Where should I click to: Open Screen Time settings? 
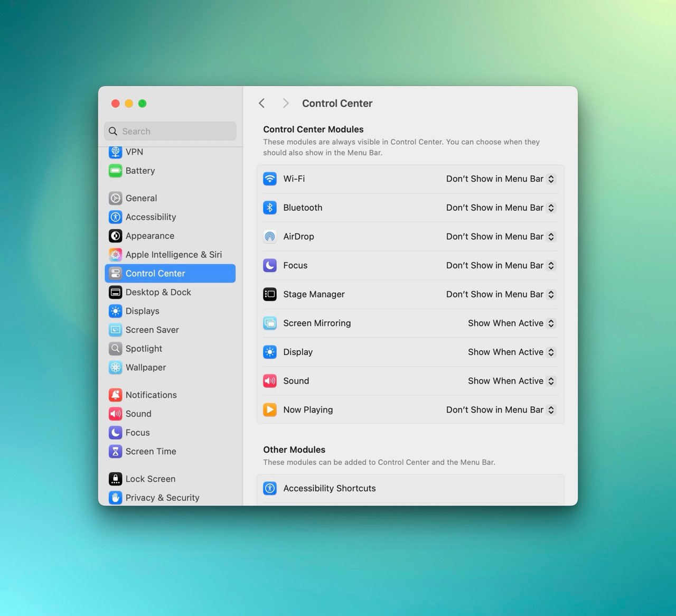tap(170, 451)
